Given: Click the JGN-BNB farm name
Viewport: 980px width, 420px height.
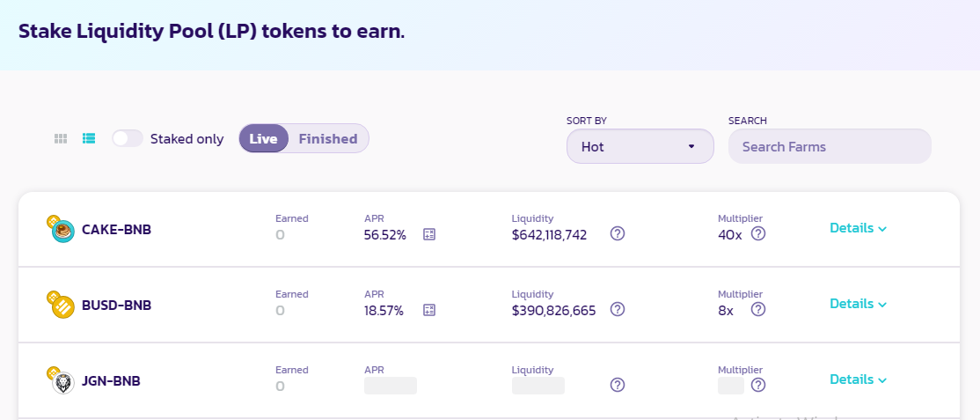Looking at the screenshot, I should [111, 381].
